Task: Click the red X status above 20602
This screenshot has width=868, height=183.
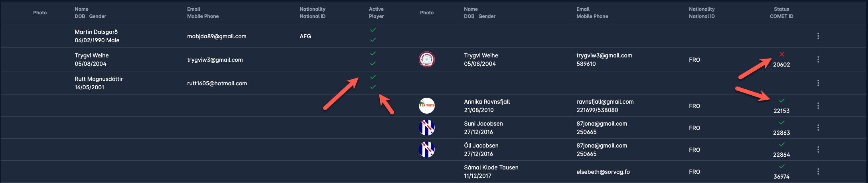Action: (781, 54)
